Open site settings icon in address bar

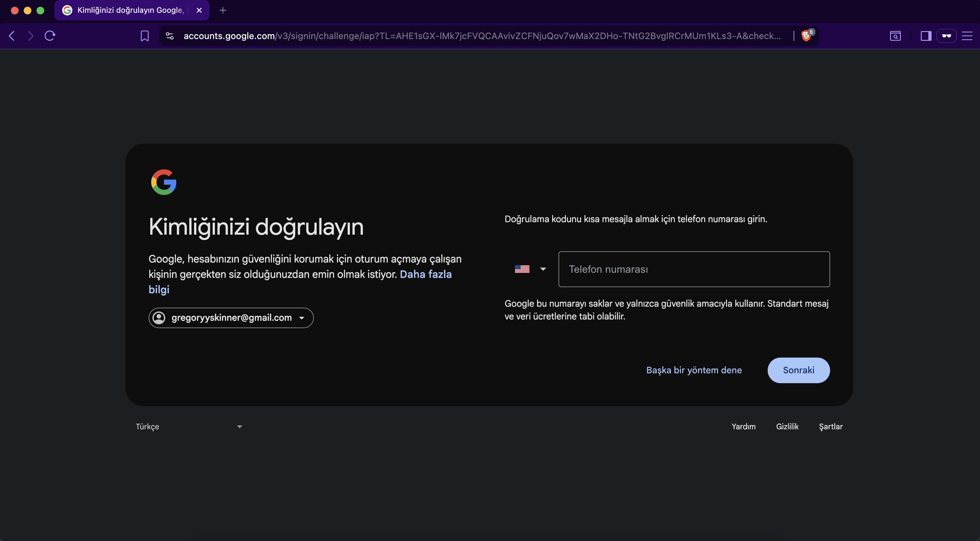(x=170, y=36)
